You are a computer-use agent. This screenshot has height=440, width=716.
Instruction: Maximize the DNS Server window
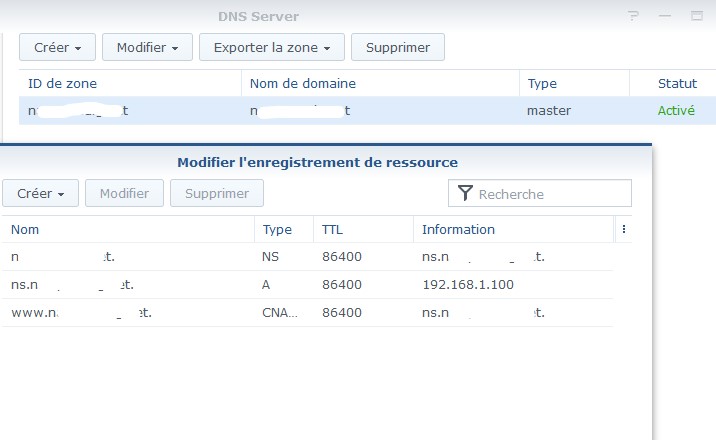697,16
